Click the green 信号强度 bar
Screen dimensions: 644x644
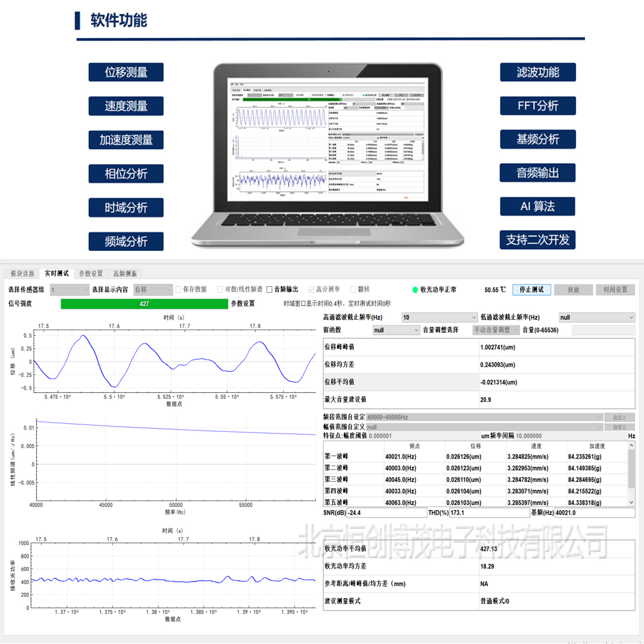(x=144, y=304)
